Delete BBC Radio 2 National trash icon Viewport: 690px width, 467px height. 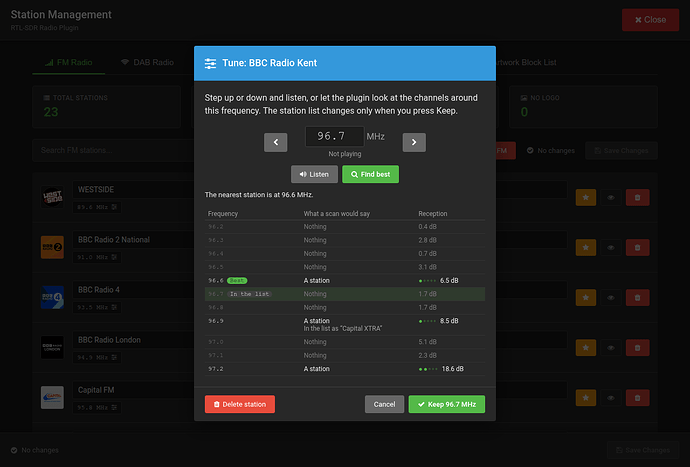click(637, 248)
